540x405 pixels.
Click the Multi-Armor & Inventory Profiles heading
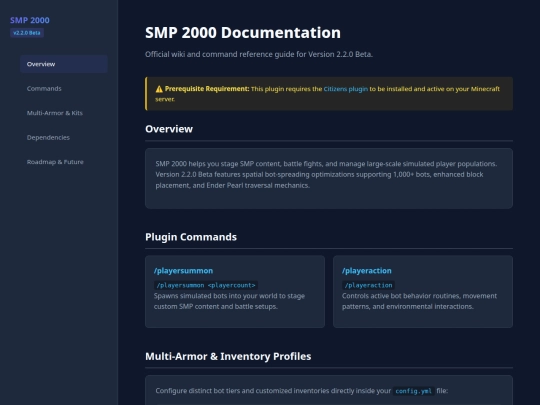[x=228, y=356]
